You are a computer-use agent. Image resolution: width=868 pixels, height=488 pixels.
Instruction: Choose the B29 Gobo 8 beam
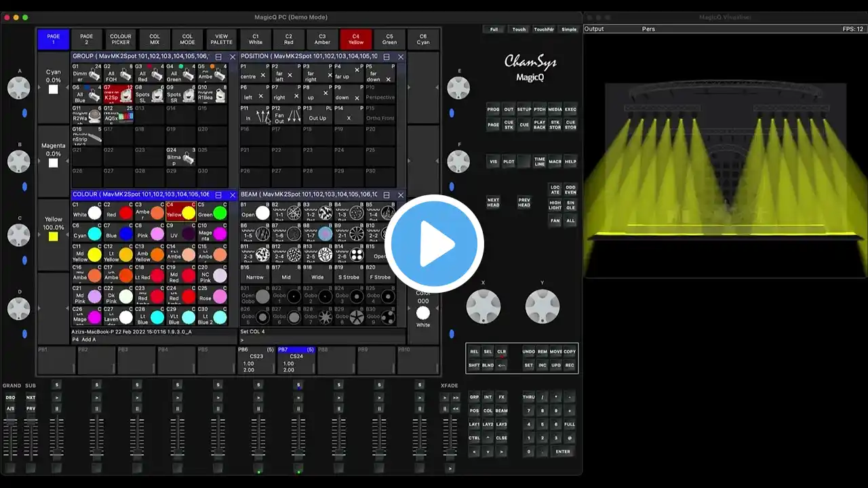pos(349,317)
